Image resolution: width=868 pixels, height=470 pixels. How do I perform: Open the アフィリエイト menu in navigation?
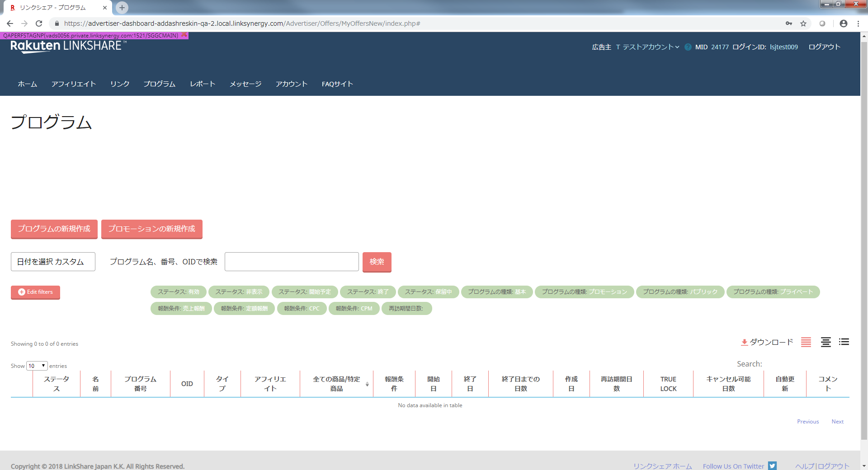click(x=74, y=84)
